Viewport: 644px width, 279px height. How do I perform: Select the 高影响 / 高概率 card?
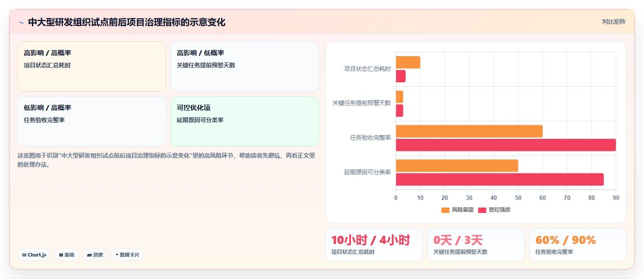(x=92, y=66)
